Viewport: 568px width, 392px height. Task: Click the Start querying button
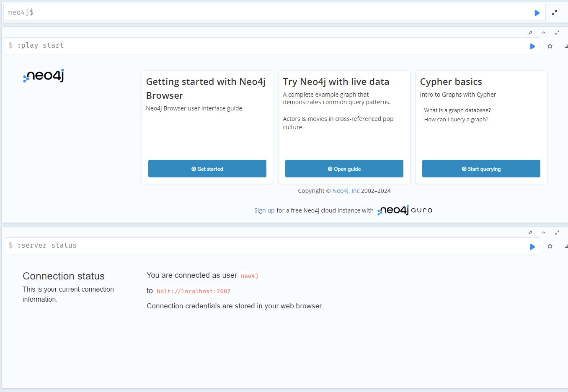tap(481, 169)
